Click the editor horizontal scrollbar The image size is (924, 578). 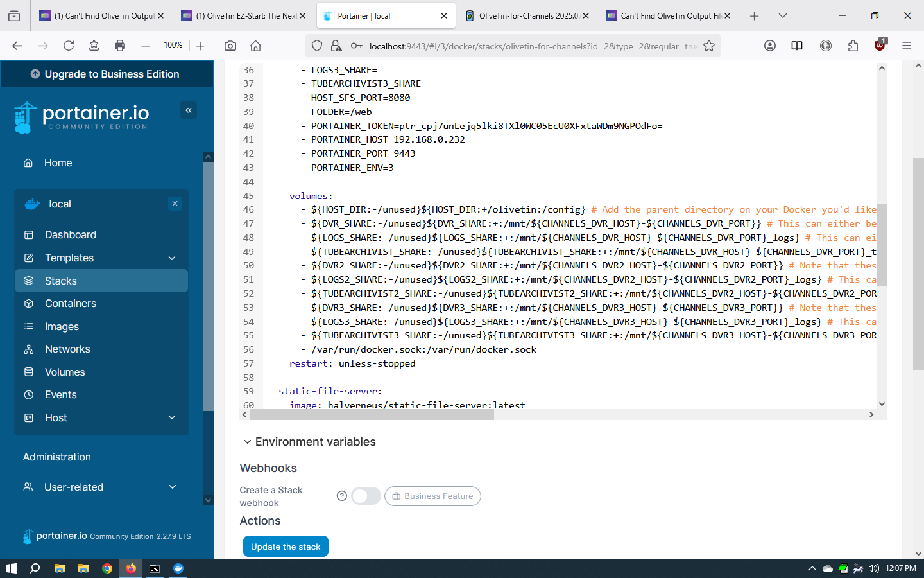pyautogui.click(x=372, y=415)
